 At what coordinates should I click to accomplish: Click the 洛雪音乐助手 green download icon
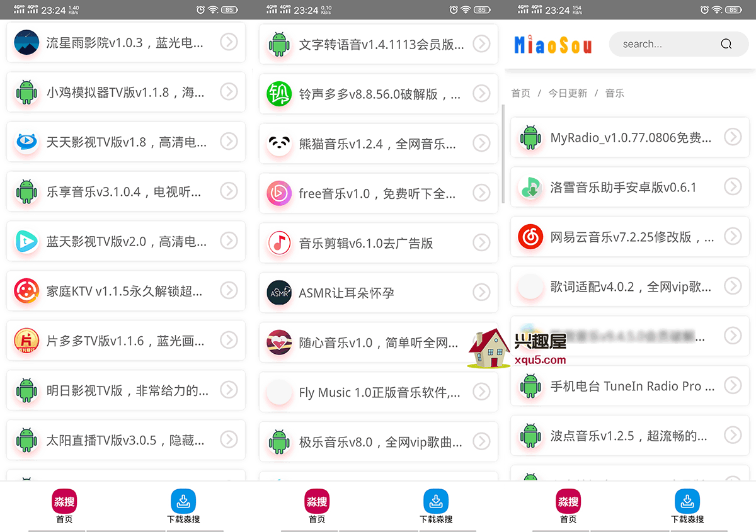tap(530, 187)
